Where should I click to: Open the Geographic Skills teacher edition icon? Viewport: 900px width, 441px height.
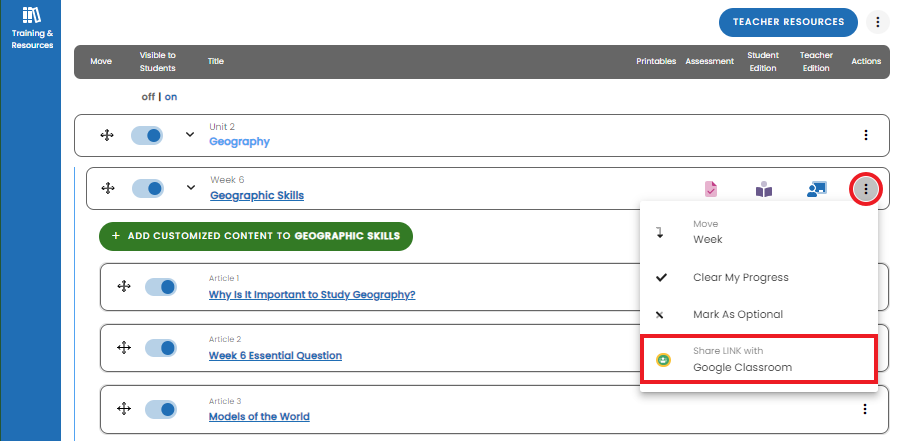coord(816,189)
